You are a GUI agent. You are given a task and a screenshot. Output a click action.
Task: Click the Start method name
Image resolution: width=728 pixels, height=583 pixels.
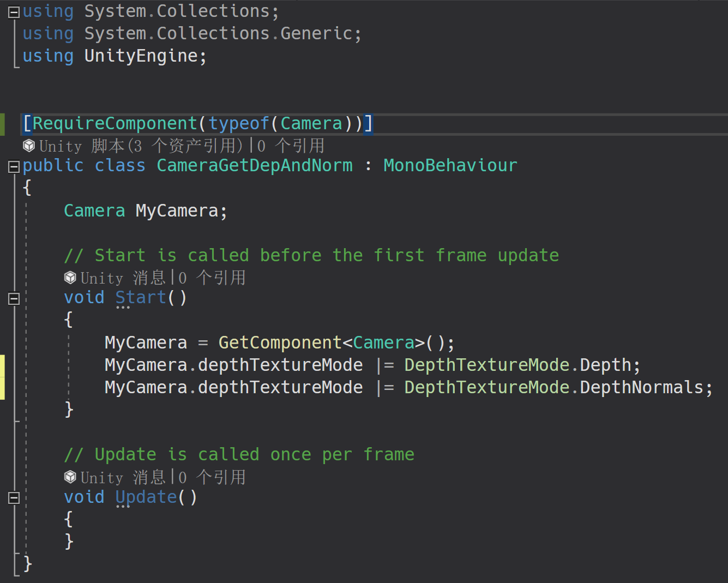click(141, 297)
